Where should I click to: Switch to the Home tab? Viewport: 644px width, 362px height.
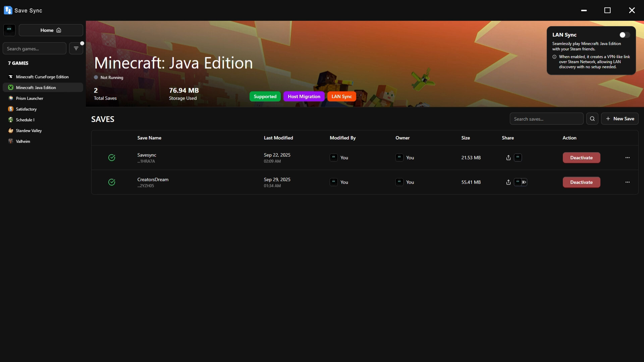pyautogui.click(x=51, y=30)
